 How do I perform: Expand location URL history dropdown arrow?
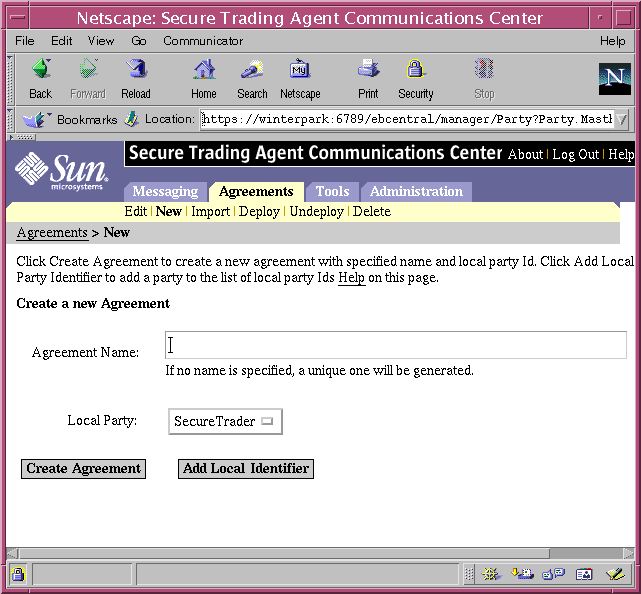pos(621,119)
